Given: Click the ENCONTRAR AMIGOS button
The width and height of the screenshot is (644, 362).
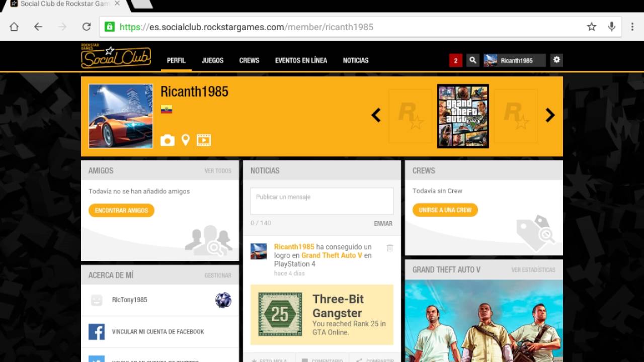Looking at the screenshot, I should 121,211.
